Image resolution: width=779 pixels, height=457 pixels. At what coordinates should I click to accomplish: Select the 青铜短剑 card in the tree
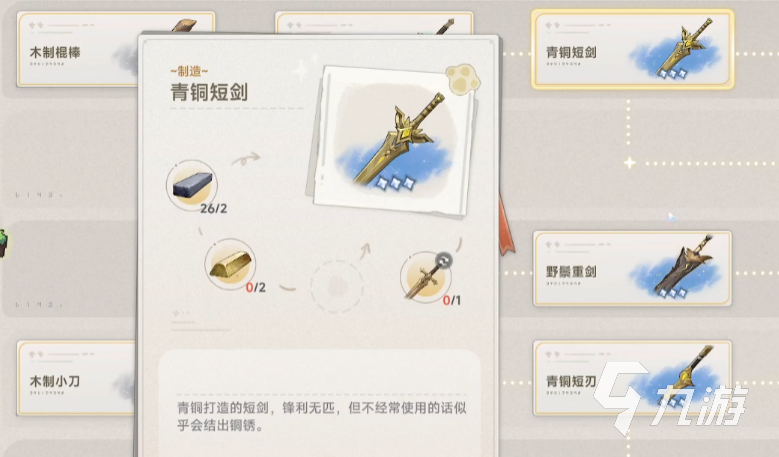tap(632, 50)
